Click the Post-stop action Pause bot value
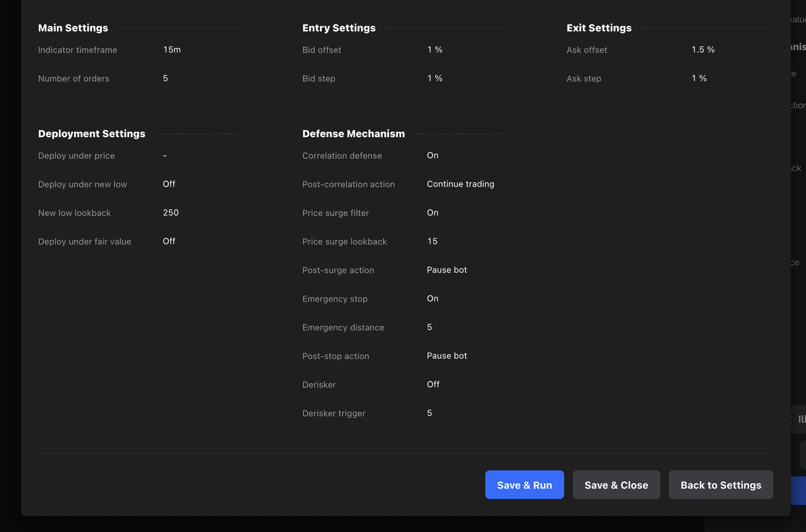The image size is (806, 532). click(447, 356)
